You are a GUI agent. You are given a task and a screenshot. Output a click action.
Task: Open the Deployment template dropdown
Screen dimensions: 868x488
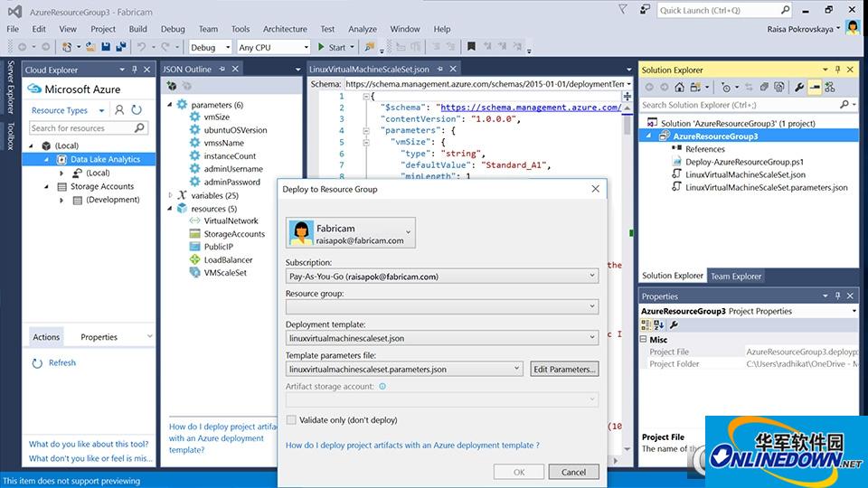tap(591, 337)
